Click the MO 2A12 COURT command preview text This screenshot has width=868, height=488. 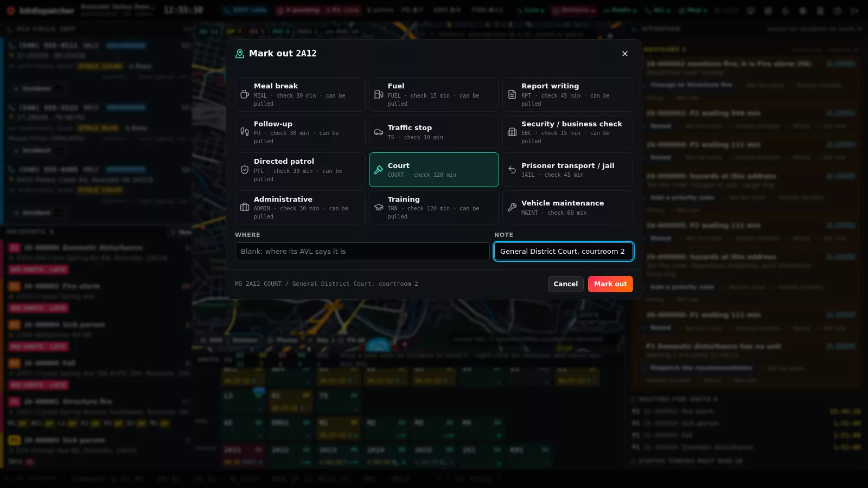[x=327, y=284]
